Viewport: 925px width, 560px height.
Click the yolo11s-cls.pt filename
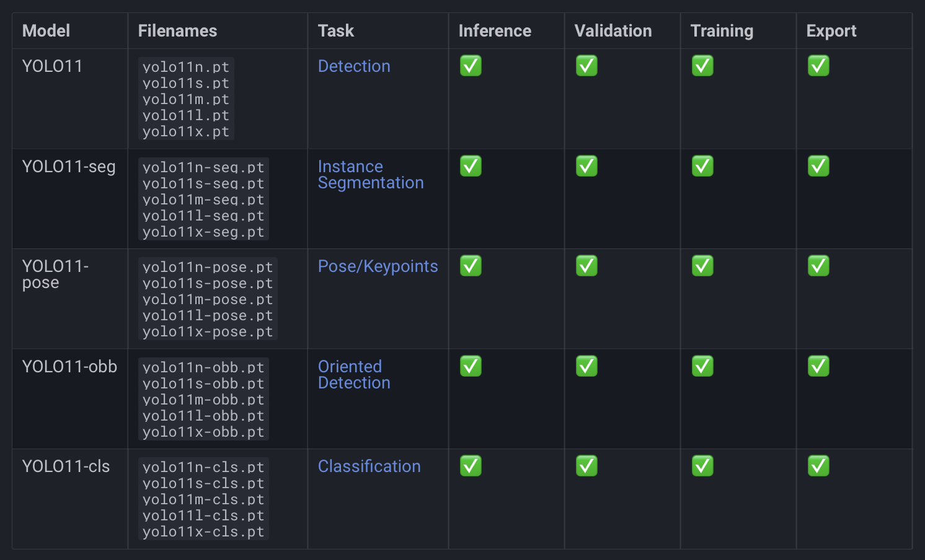point(203,483)
